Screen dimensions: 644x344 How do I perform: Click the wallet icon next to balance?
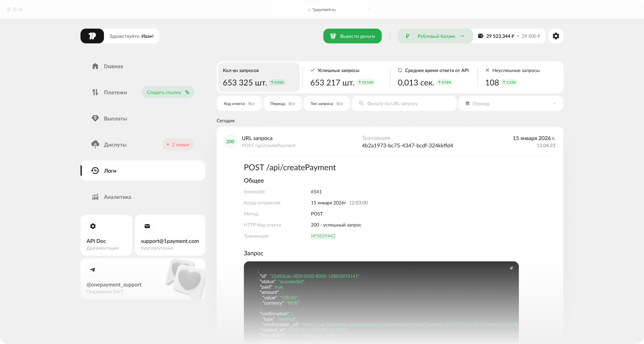[481, 36]
